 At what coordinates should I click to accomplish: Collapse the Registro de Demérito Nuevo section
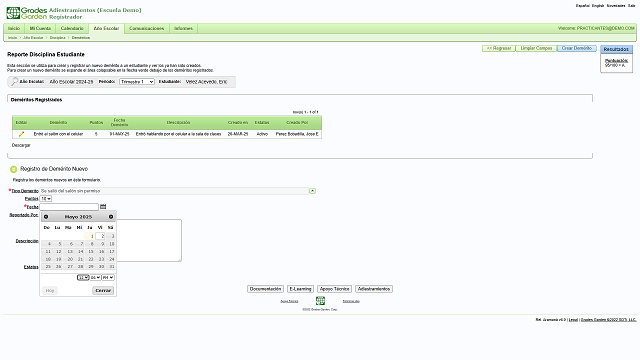tap(13, 169)
